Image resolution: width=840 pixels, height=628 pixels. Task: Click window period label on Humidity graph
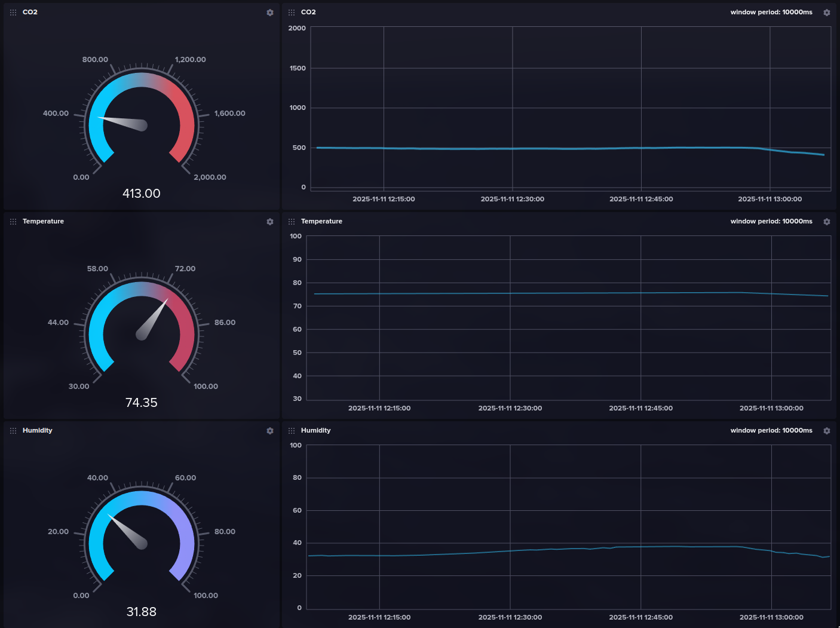pyautogui.click(x=771, y=431)
